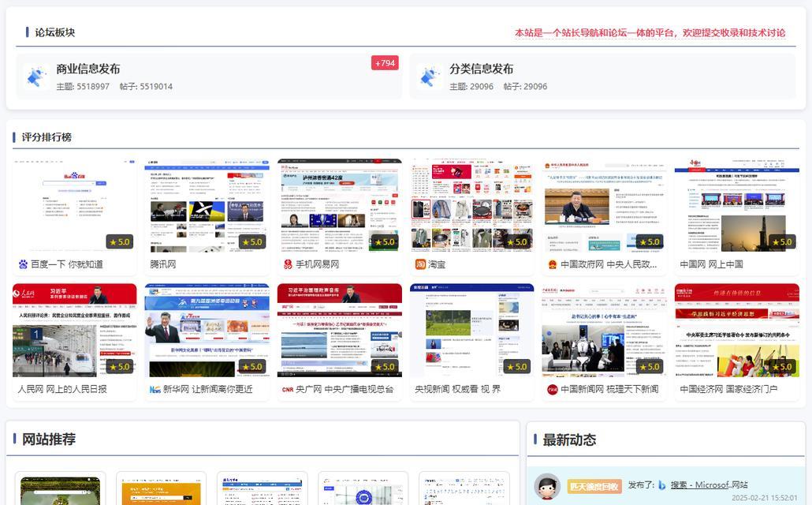Open the 搜索 - Microsoft..网站 link in 最新动态
This screenshot has height=505, width=812.
(x=710, y=485)
